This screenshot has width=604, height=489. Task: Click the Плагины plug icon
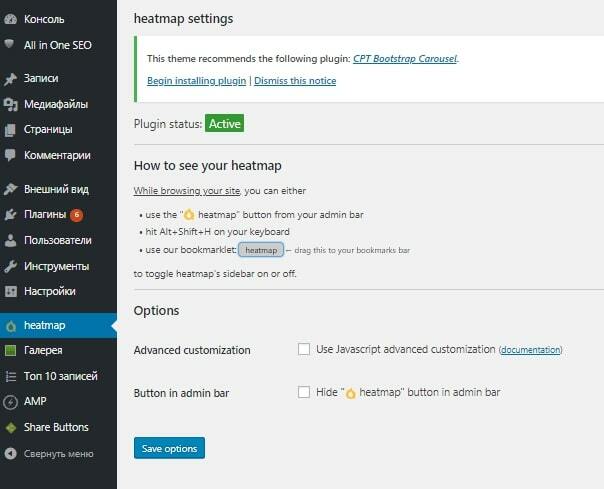click(10, 215)
